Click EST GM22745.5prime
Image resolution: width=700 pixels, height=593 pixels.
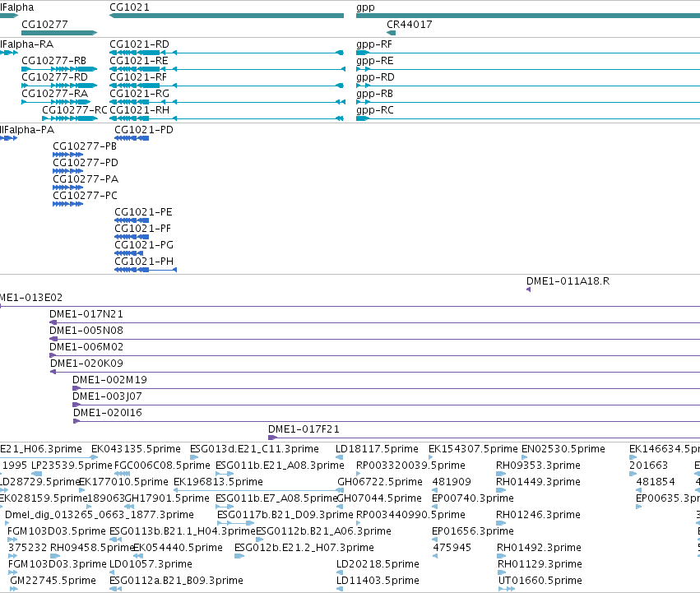[14, 589]
